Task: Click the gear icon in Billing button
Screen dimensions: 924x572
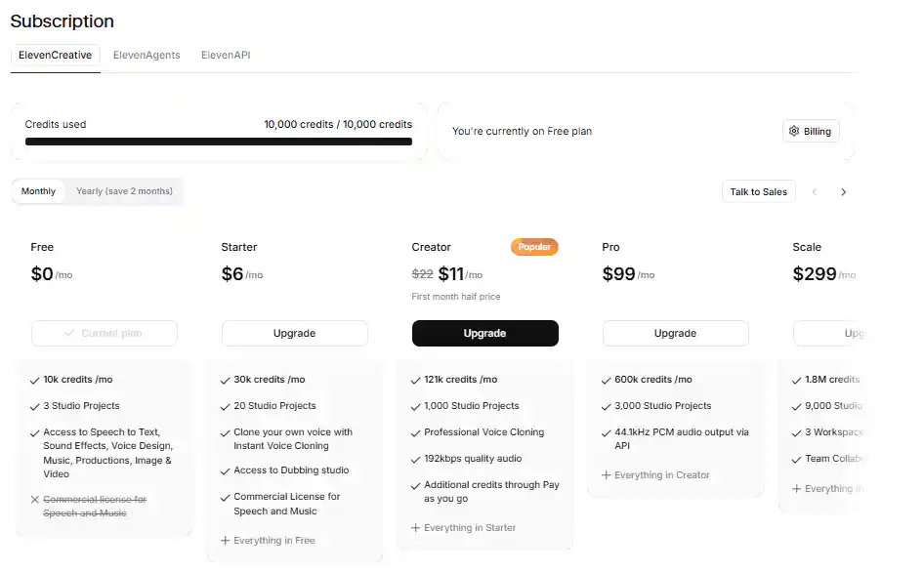Action: (794, 131)
